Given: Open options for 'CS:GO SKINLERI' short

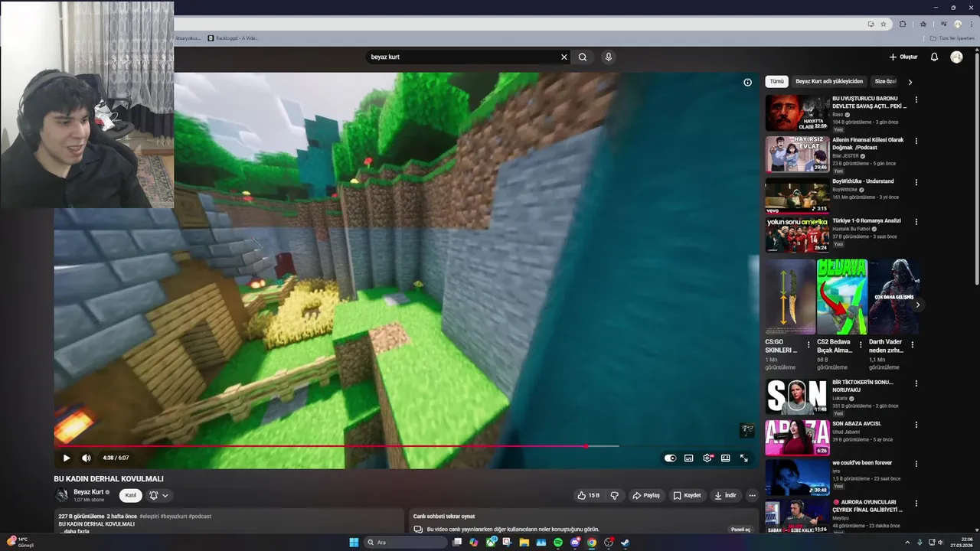Looking at the screenshot, I should click(x=808, y=345).
